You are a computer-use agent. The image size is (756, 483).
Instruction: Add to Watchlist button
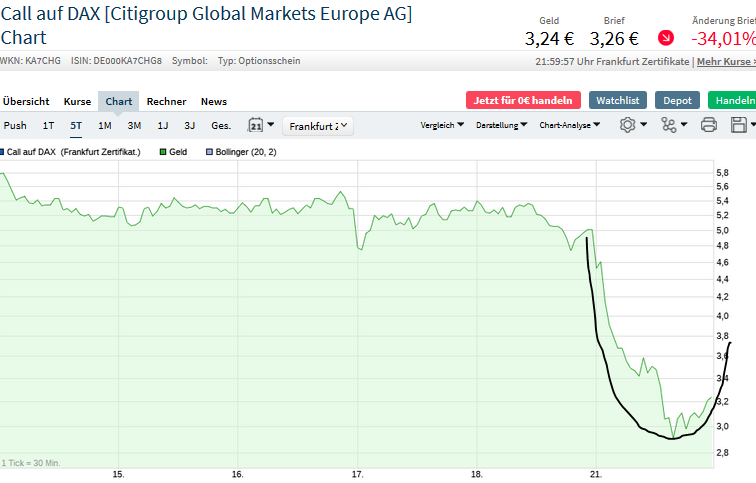point(616,100)
